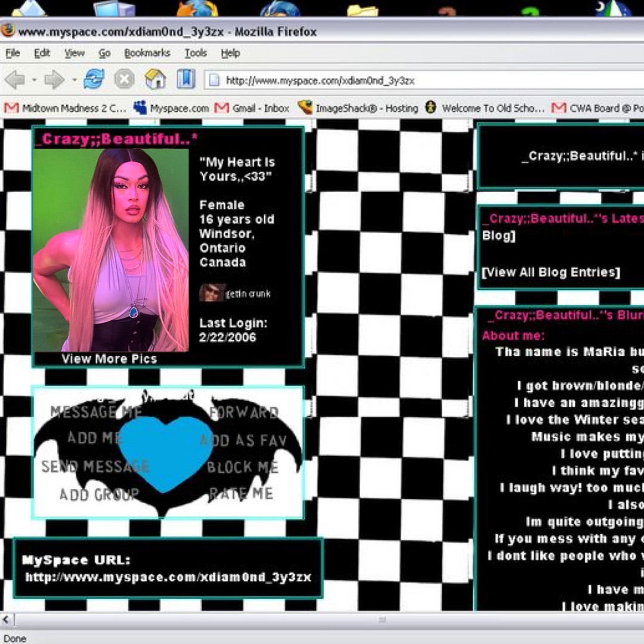
Task: Open the Myspace.com bookmark
Action: pyautogui.click(x=172, y=108)
